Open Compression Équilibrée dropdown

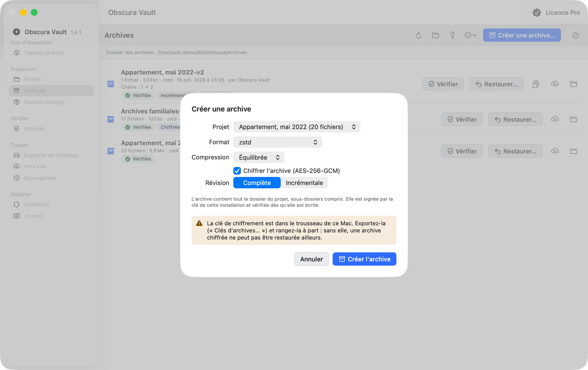259,157
